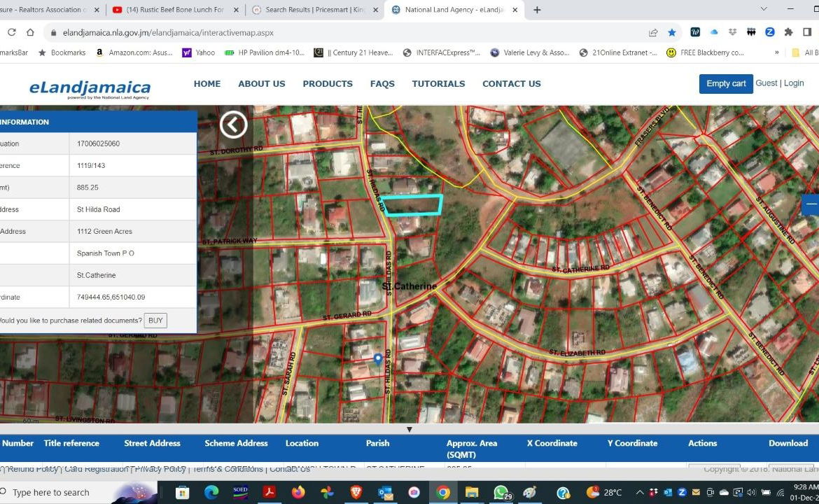Open the ABOUT US menu
The image size is (819, 504).
pyautogui.click(x=262, y=83)
